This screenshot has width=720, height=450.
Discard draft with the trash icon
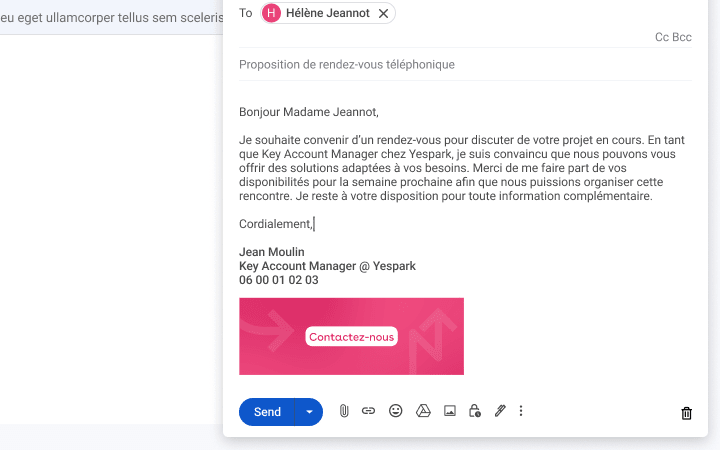click(686, 413)
